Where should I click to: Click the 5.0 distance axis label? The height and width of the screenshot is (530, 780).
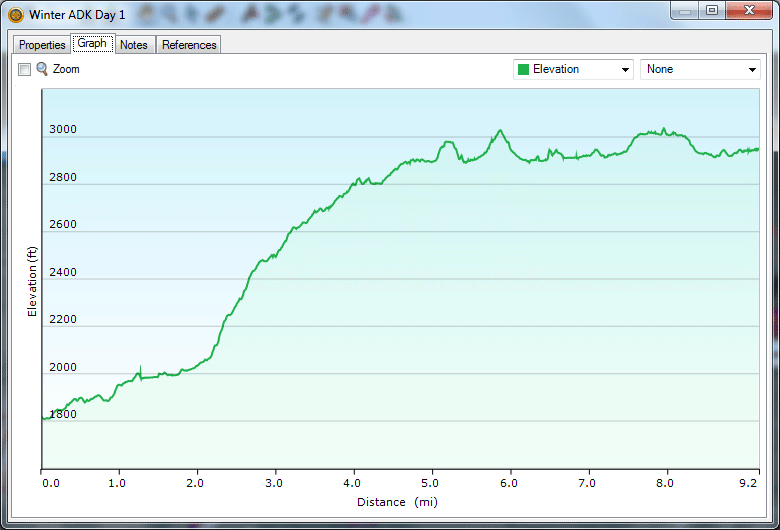430,483
